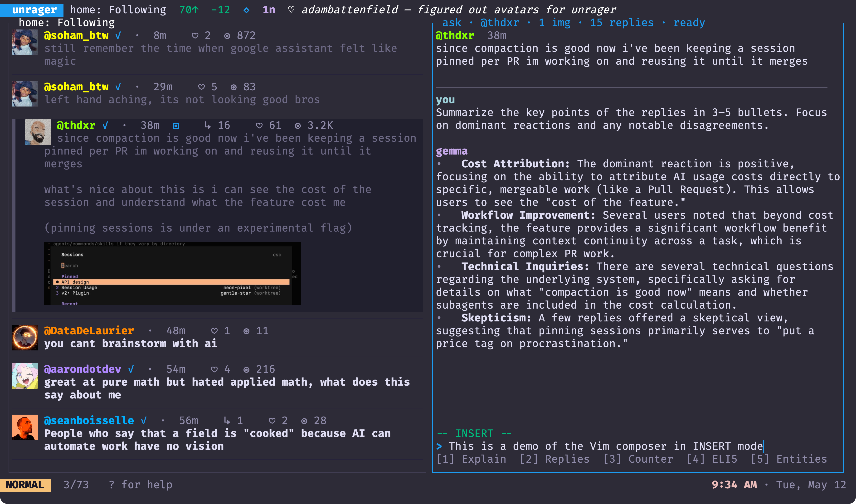This screenshot has width=856, height=504.
Task: Click the '-- INSERT --' mode indicator
Action: [474, 433]
